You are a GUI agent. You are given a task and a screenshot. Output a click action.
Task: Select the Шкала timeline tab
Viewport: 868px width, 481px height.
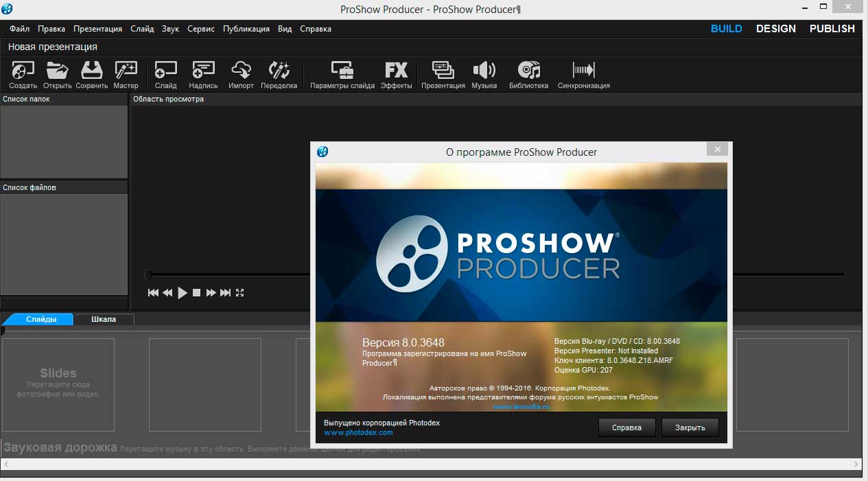pos(104,319)
